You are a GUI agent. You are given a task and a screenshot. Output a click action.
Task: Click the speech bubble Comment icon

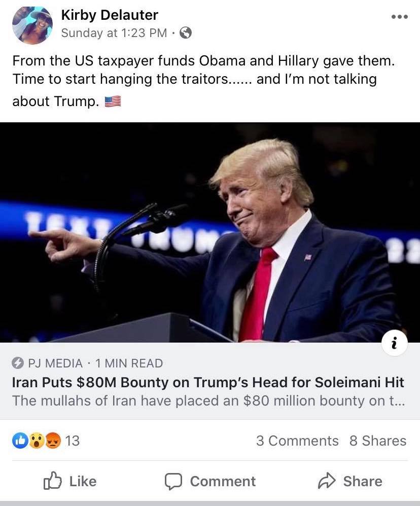pyautogui.click(x=173, y=482)
